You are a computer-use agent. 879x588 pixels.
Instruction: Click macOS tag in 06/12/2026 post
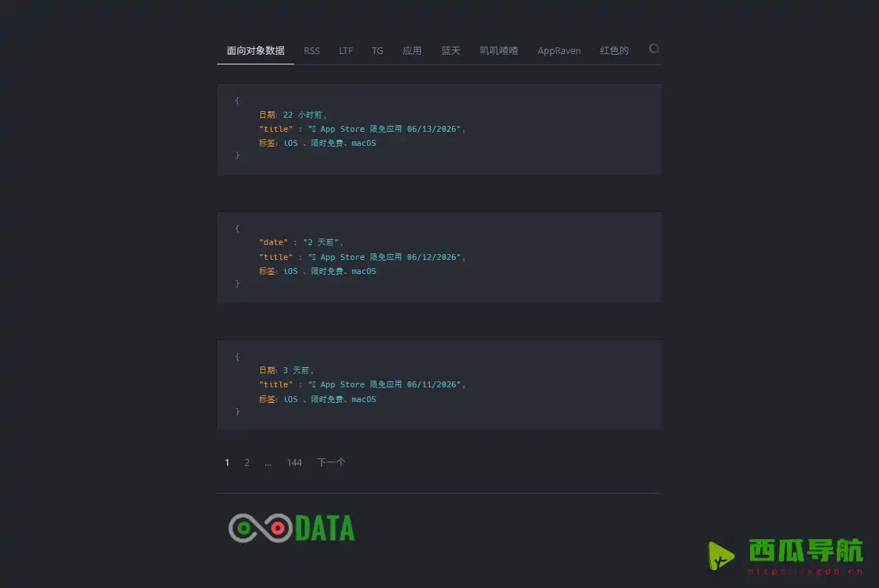tap(364, 271)
